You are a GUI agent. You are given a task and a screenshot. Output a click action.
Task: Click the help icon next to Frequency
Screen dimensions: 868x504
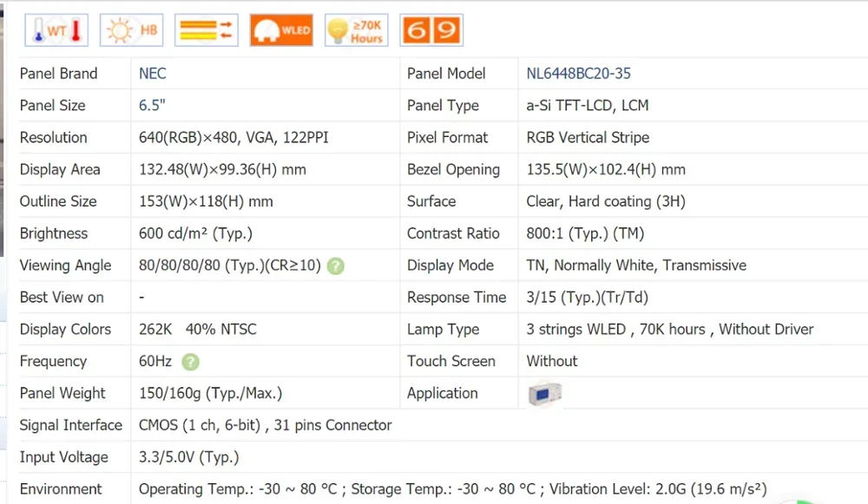[191, 362]
